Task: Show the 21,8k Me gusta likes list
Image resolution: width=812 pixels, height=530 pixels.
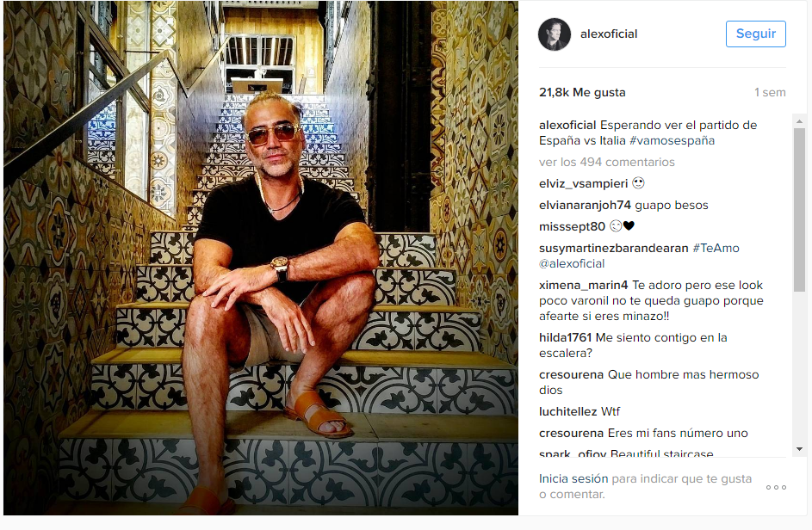Action: tap(582, 93)
